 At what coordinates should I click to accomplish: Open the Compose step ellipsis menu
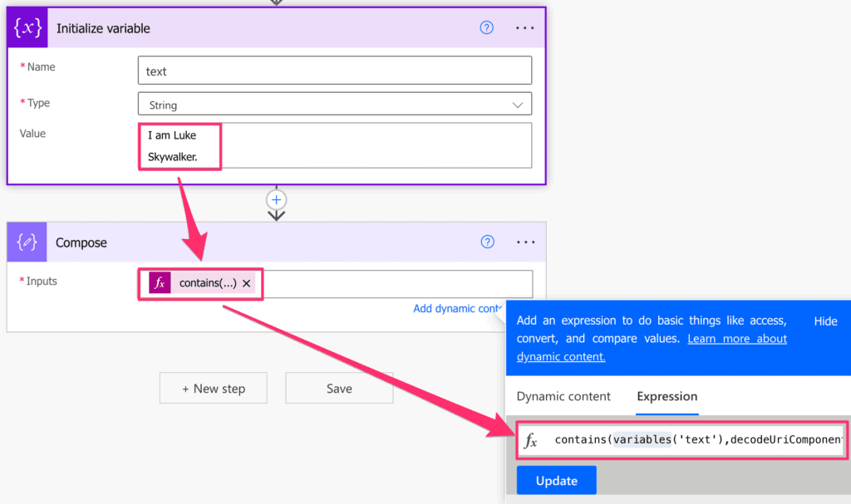click(x=524, y=242)
